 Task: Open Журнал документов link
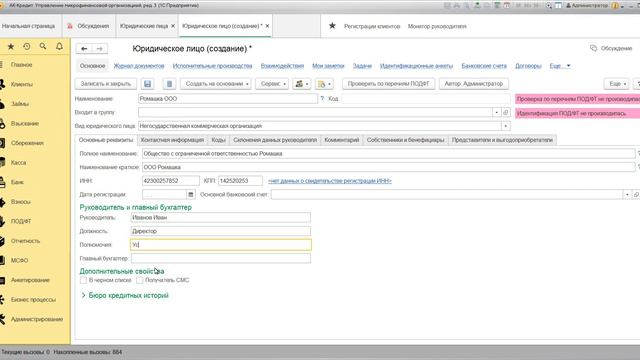coord(139,66)
